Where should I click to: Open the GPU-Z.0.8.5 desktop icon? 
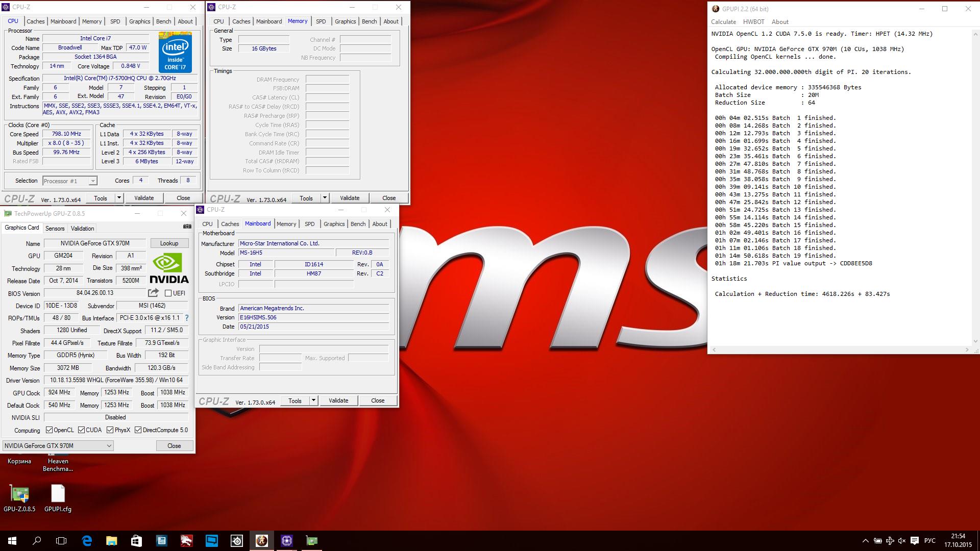pos(19,498)
